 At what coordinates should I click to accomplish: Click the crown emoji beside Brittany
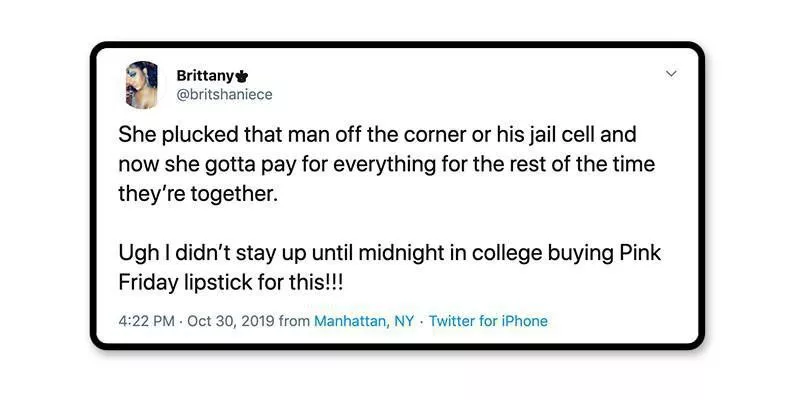point(242,75)
